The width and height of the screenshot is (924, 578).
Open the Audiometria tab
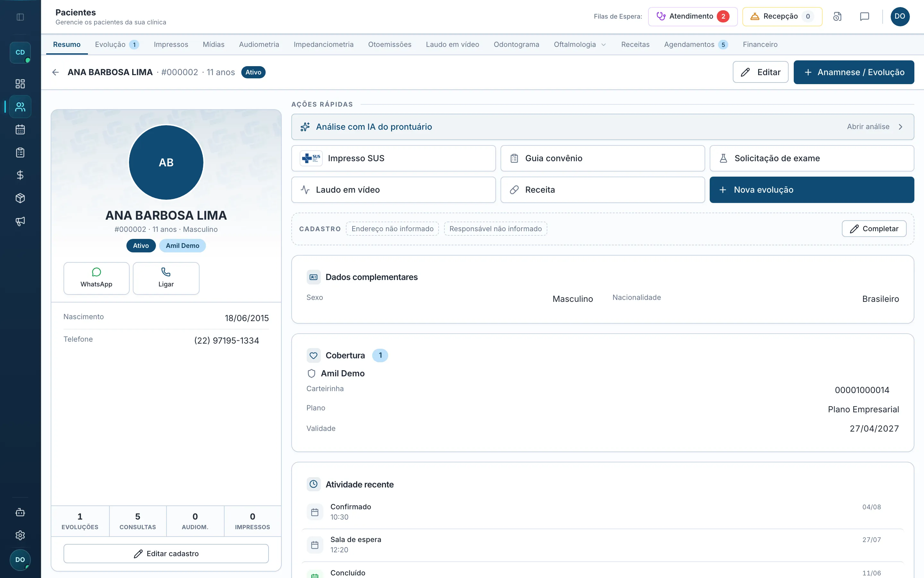click(259, 44)
